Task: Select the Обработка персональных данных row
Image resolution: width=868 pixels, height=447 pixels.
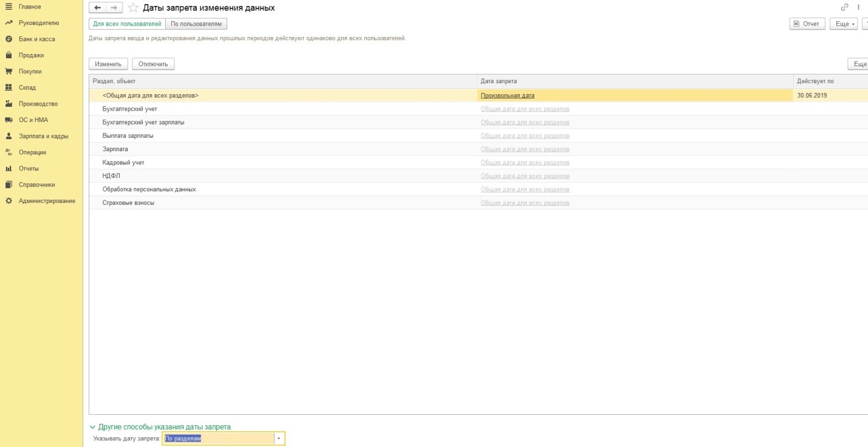Action: pyautogui.click(x=479, y=189)
